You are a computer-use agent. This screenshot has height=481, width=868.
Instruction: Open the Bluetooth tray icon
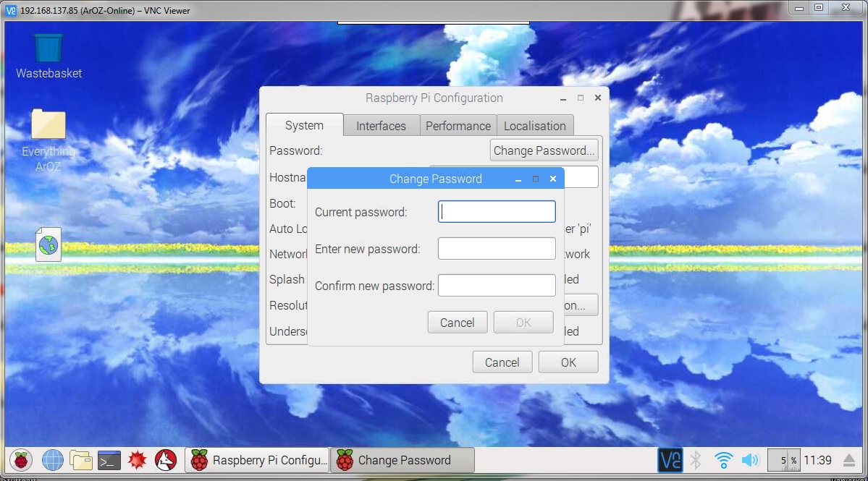pyautogui.click(x=696, y=460)
